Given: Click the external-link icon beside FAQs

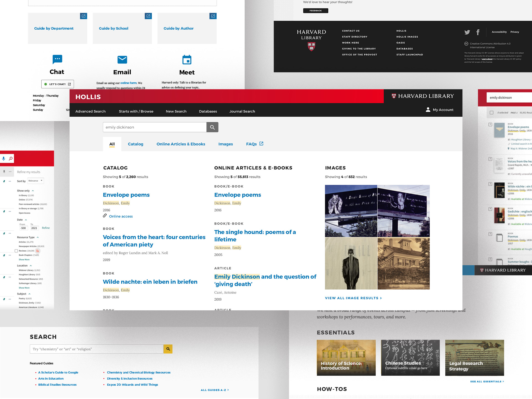Looking at the screenshot, I should pos(261,144).
